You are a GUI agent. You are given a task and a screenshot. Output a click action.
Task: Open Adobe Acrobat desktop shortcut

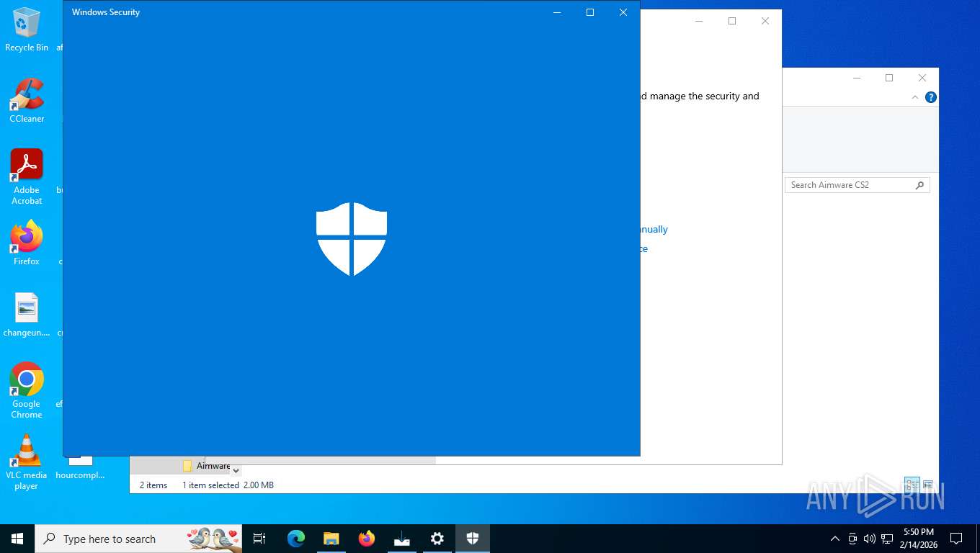point(27,177)
